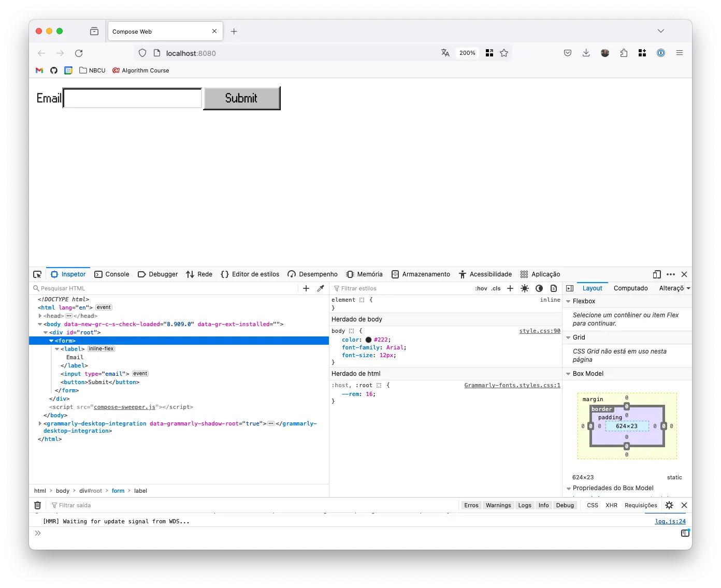
Task: Open the Aplicação tab
Action: pyautogui.click(x=540, y=274)
